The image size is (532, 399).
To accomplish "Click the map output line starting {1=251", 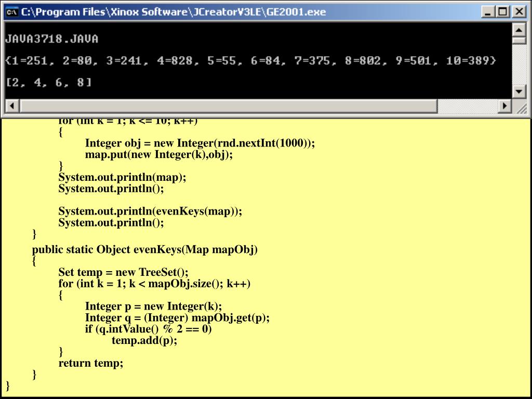I will coord(251,61).
